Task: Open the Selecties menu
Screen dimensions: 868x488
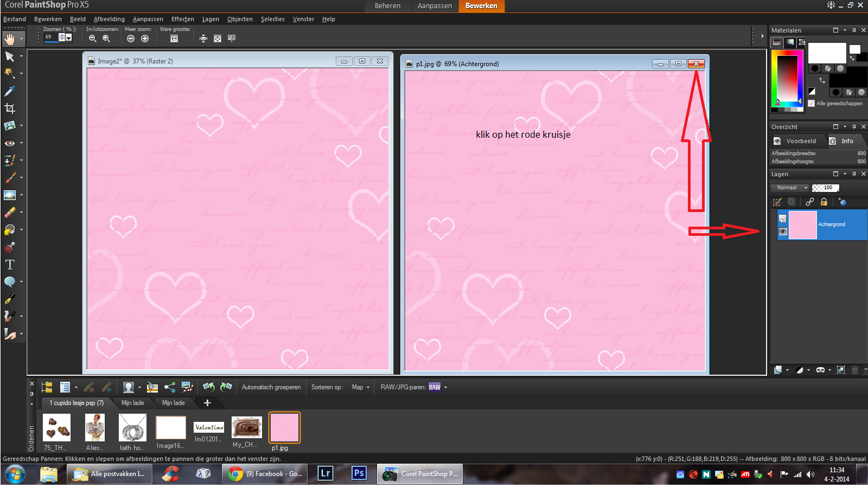Action: tap(272, 19)
